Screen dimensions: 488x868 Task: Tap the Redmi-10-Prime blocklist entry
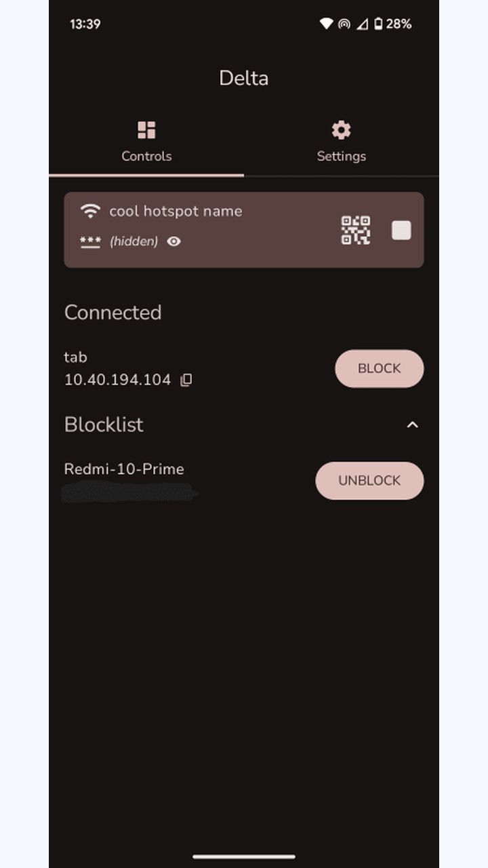click(x=124, y=469)
